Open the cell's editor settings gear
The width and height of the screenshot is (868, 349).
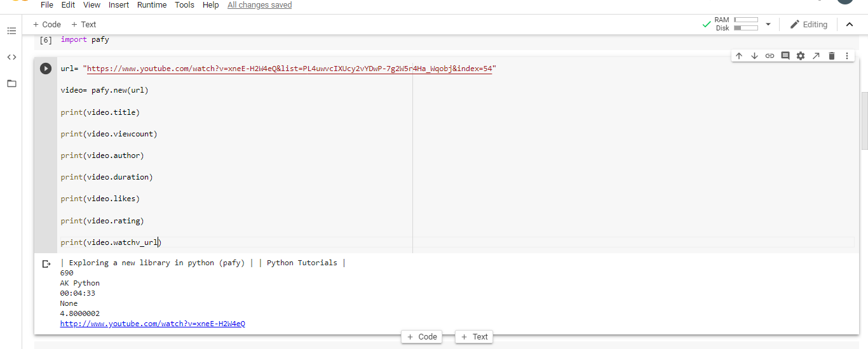pos(801,56)
